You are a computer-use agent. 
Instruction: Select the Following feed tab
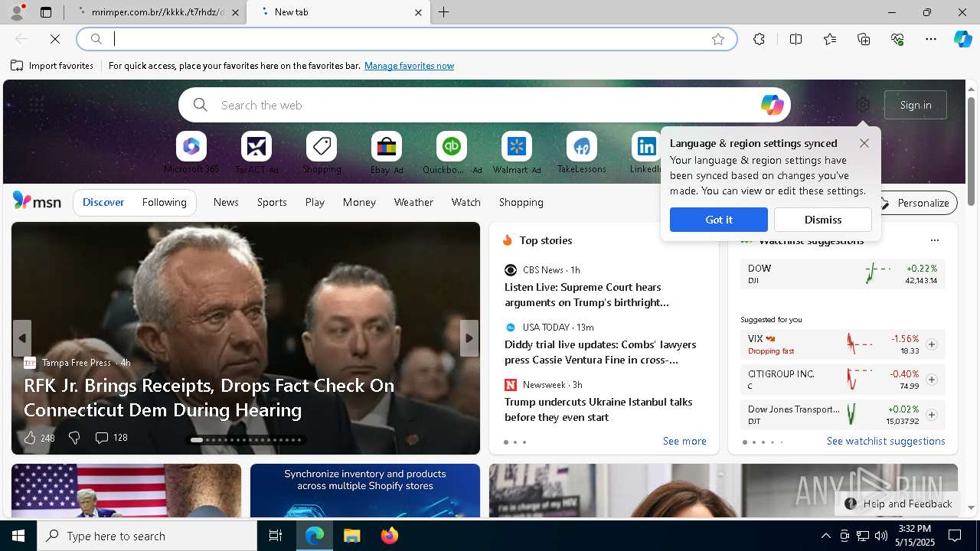pyautogui.click(x=165, y=202)
